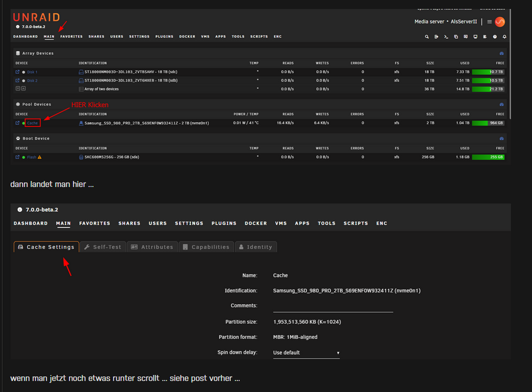Click the monitor info icon in header
The height and width of the screenshot is (392, 532).
point(475,37)
